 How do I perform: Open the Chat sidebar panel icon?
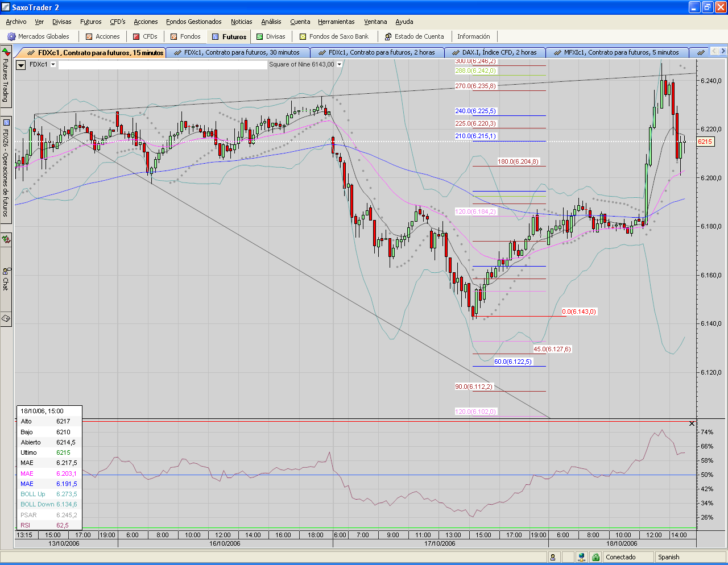pyautogui.click(x=6, y=271)
